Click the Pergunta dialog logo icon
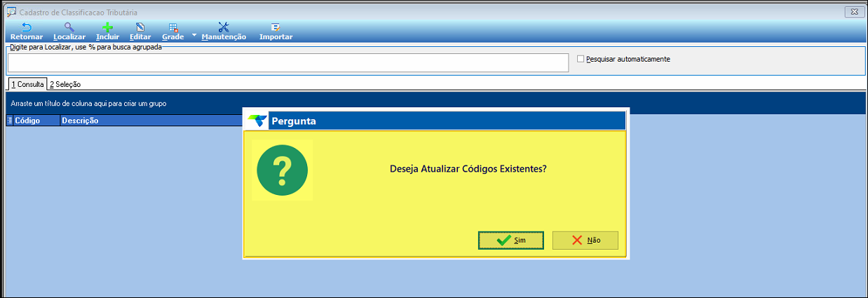Image resolution: width=868 pixels, height=298 pixels. click(x=259, y=121)
